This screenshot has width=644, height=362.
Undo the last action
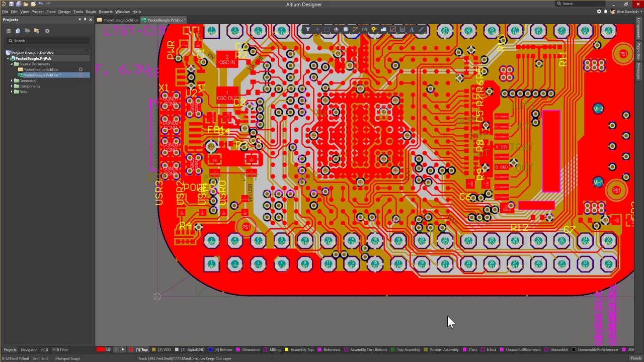[x=41, y=4]
